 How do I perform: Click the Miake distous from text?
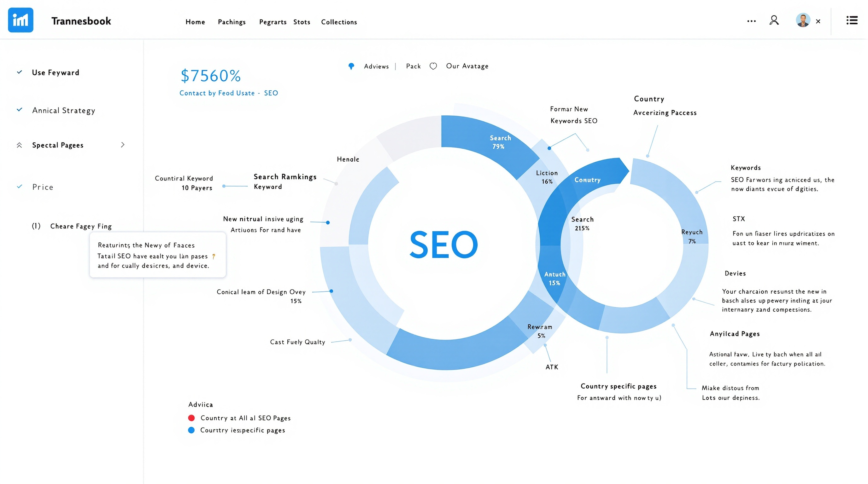tap(730, 388)
